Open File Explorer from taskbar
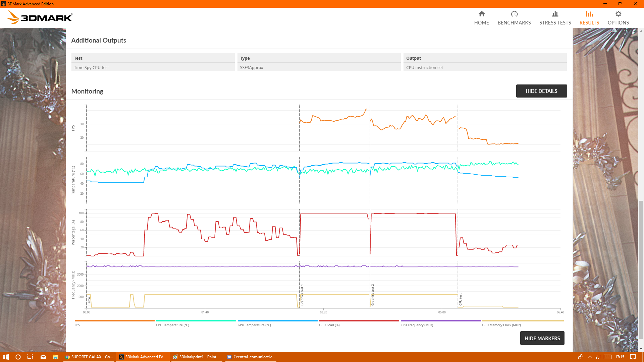The height and width of the screenshot is (362, 644). (56, 357)
